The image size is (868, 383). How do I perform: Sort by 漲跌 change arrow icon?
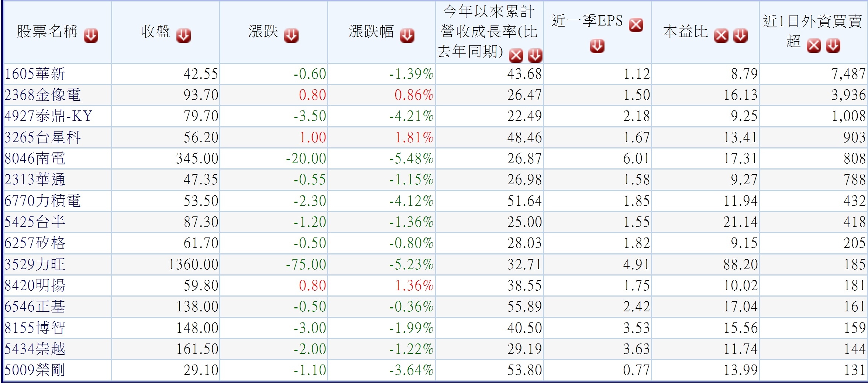click(291, 36)
